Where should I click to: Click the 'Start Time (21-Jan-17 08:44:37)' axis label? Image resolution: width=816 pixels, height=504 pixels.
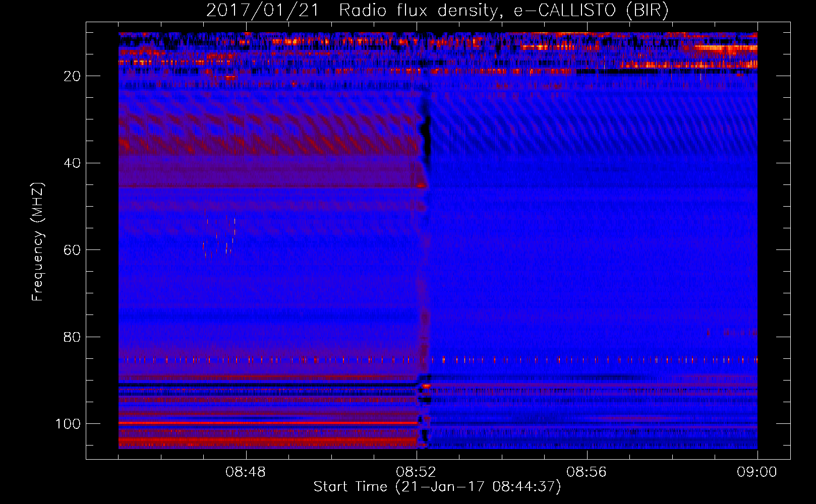click(437, 487)
